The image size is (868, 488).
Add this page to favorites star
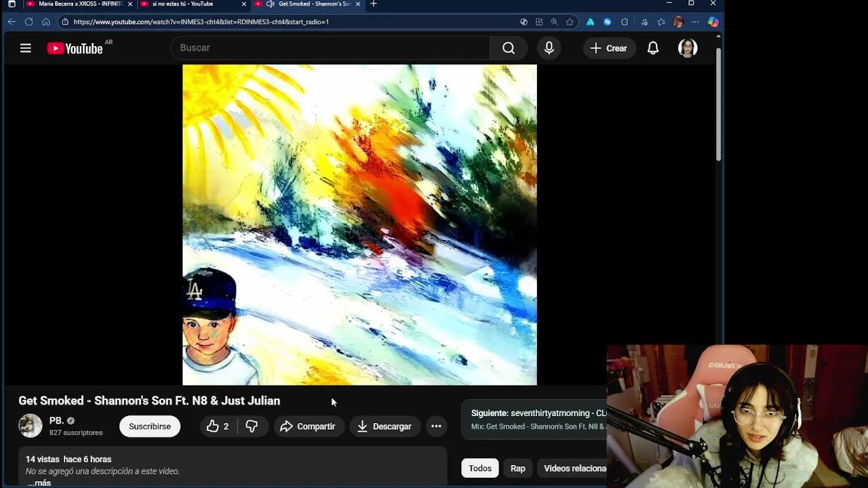click(x=570, y=22)
